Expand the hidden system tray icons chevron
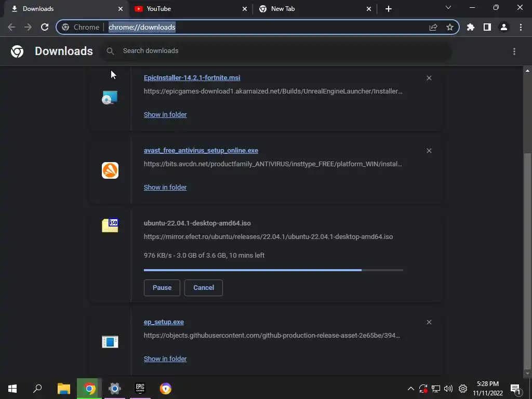This screenshot has height=399, width=532. [410, 389]
